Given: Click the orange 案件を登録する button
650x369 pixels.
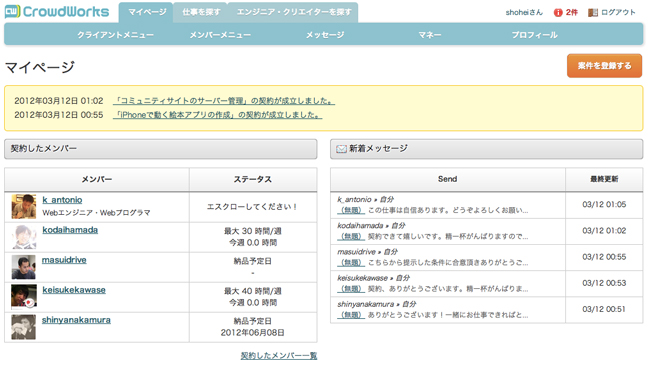Looking at the screenshot, I should point(604,66).
